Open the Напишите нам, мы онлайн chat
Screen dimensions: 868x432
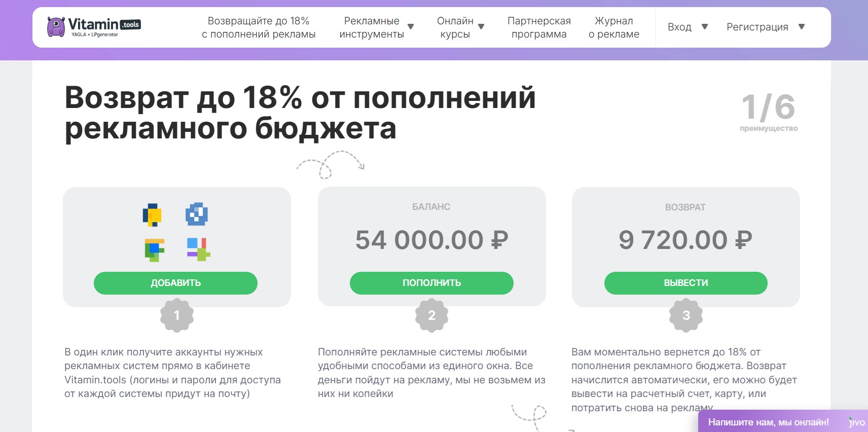click(x=768, y=422)
